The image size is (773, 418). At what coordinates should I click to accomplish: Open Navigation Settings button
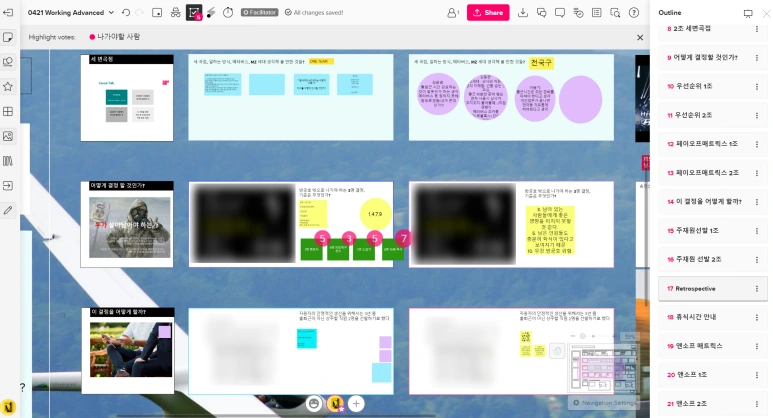tap(604, 403)
